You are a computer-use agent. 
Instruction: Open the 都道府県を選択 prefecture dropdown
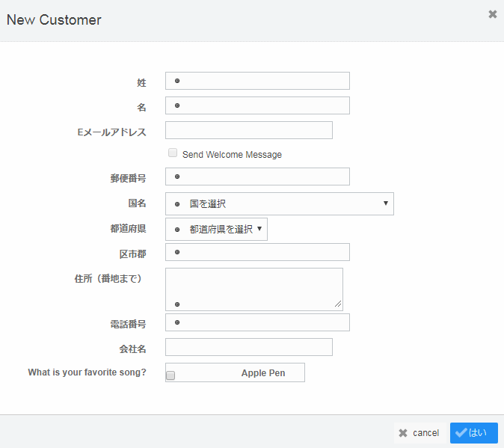click(x=216, y=229)
